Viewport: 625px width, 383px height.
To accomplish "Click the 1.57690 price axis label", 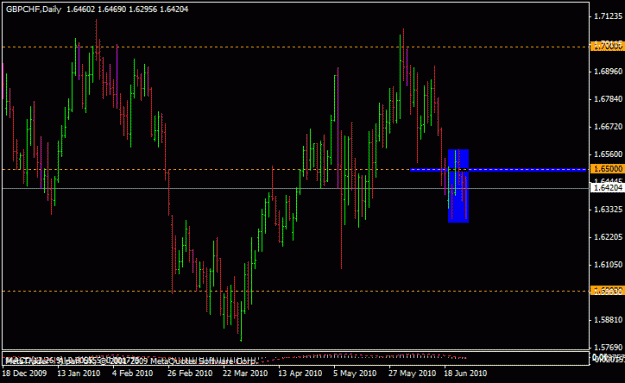I will tap(608, 348).
